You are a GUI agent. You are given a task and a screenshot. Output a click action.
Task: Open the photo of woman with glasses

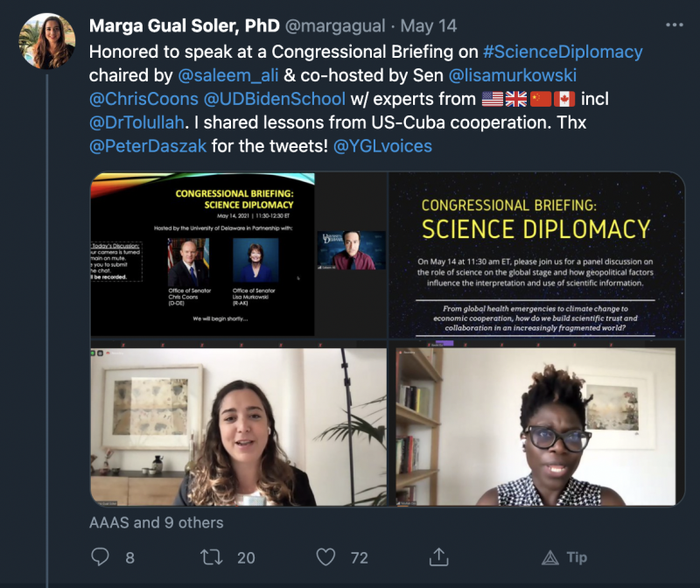[537, 423]
